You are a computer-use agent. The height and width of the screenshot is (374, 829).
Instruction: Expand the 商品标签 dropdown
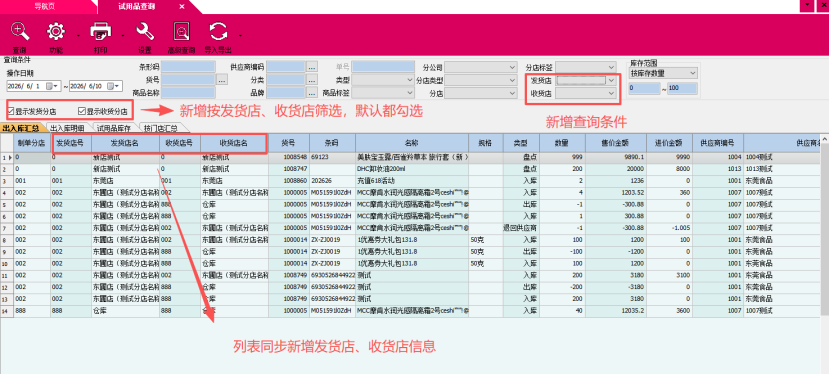point(410,93)
